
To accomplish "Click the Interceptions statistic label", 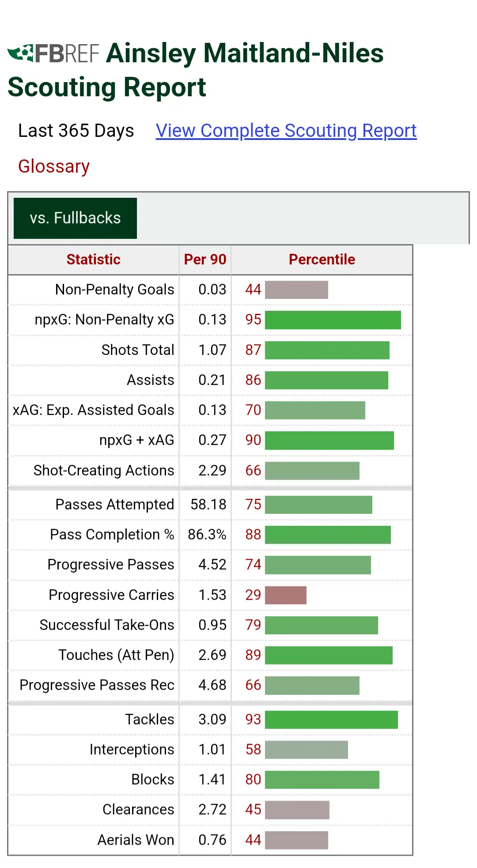I will tap(132, 750).
